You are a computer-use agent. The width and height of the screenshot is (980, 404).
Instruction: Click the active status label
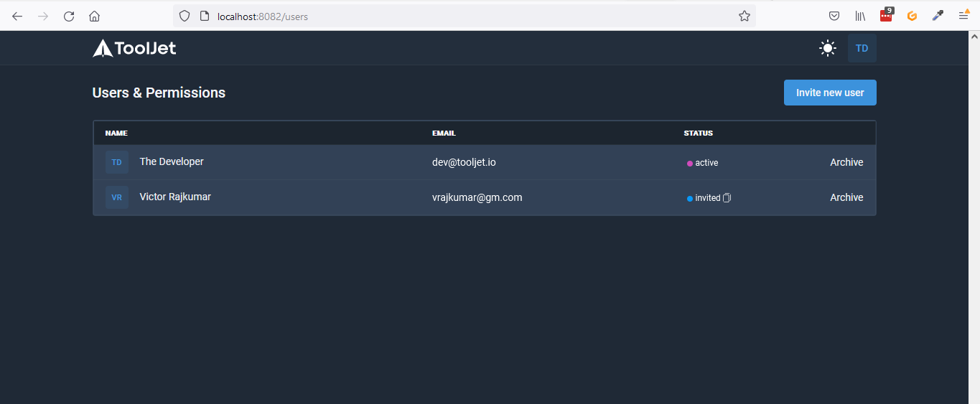click(706, 163)
